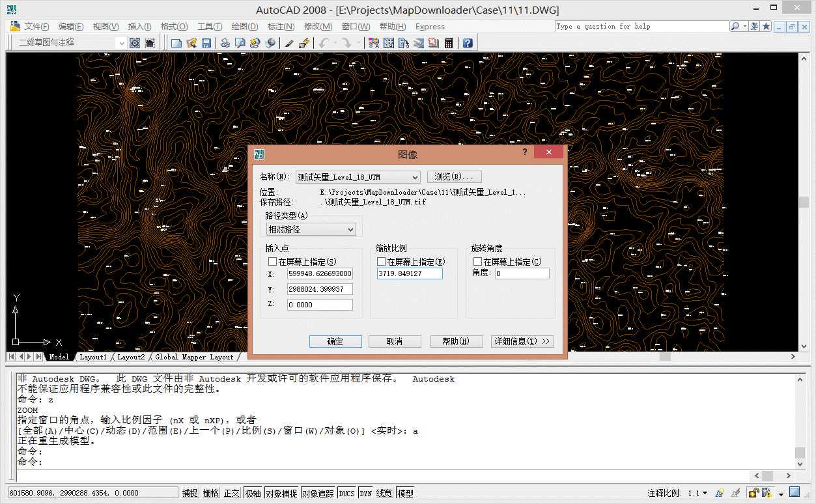Open the 路径类型 相对路径 dropdown

(x=311, y=229)
